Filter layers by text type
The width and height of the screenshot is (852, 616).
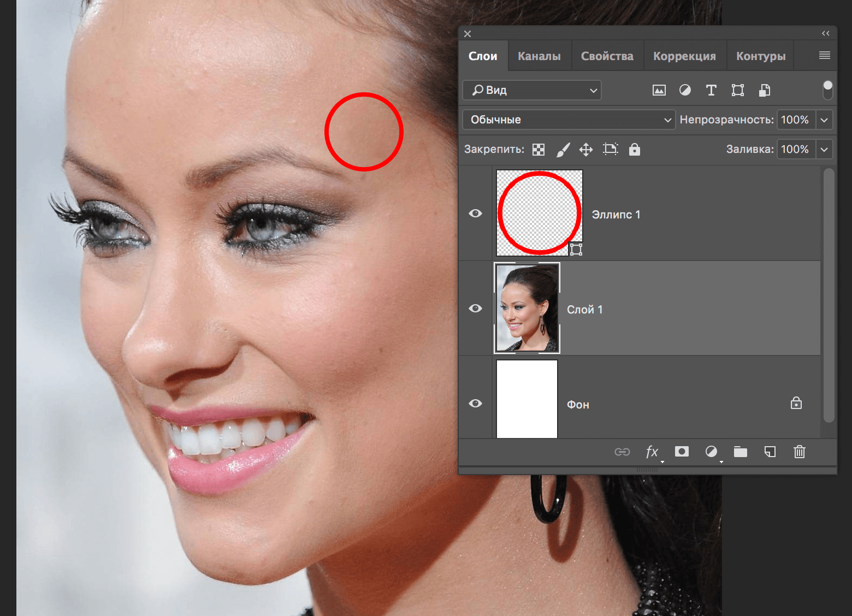[711, 90]
